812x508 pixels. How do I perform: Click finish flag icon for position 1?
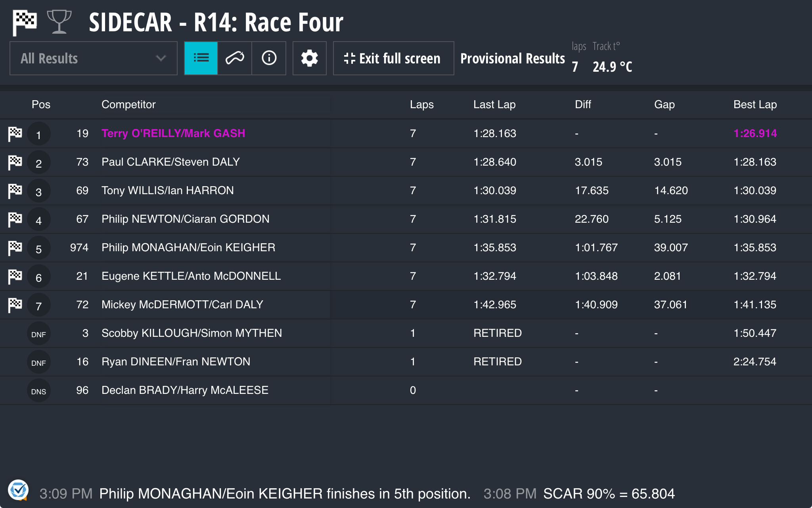click(15, 134)
